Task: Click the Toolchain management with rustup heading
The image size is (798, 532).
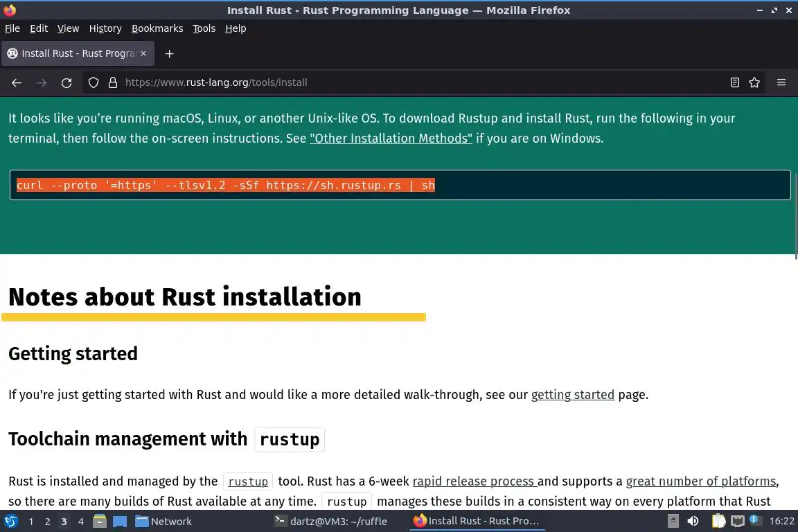Action: 166,439
